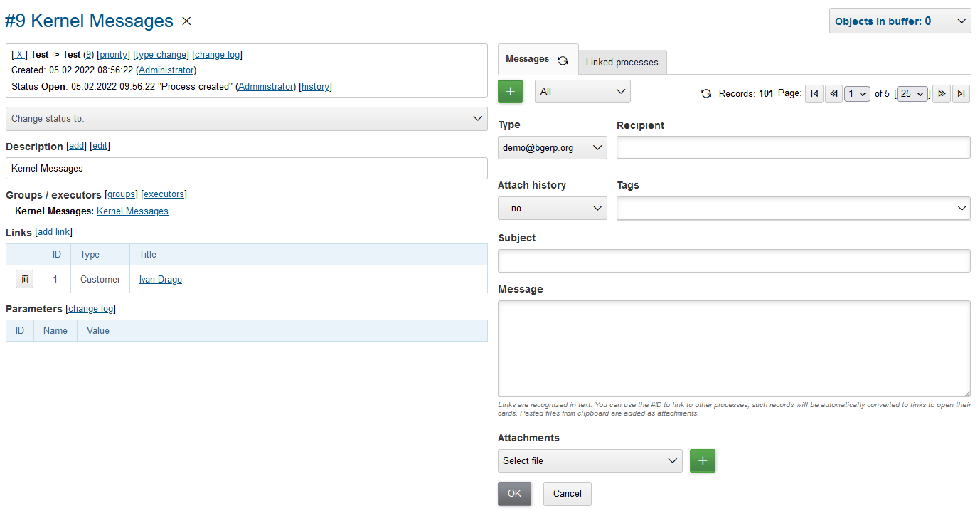
Task: Open the message Type dropdown
Action: (x=552, y=147)
